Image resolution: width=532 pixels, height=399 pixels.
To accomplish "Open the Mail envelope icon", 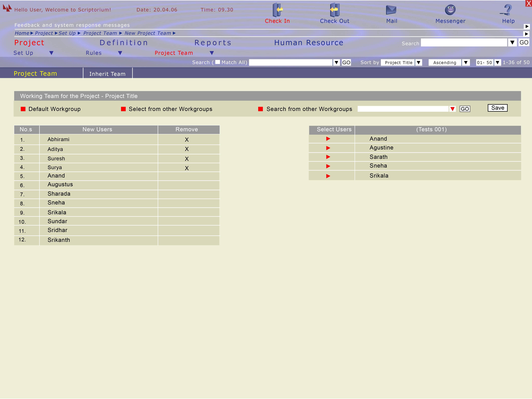I will click(391, 10).
